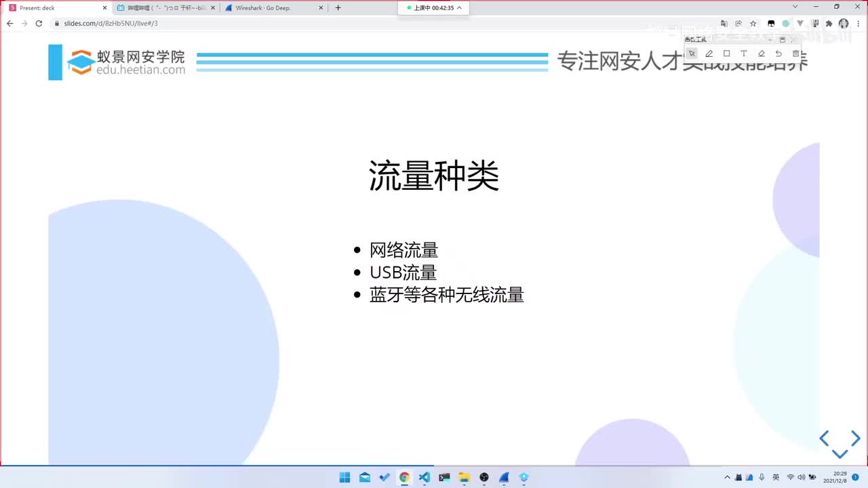Image resolution: width=868 pixels, height=488 pixels.
Task: Open OBS Studio from taskbar
Action: [x=484, y=477]
